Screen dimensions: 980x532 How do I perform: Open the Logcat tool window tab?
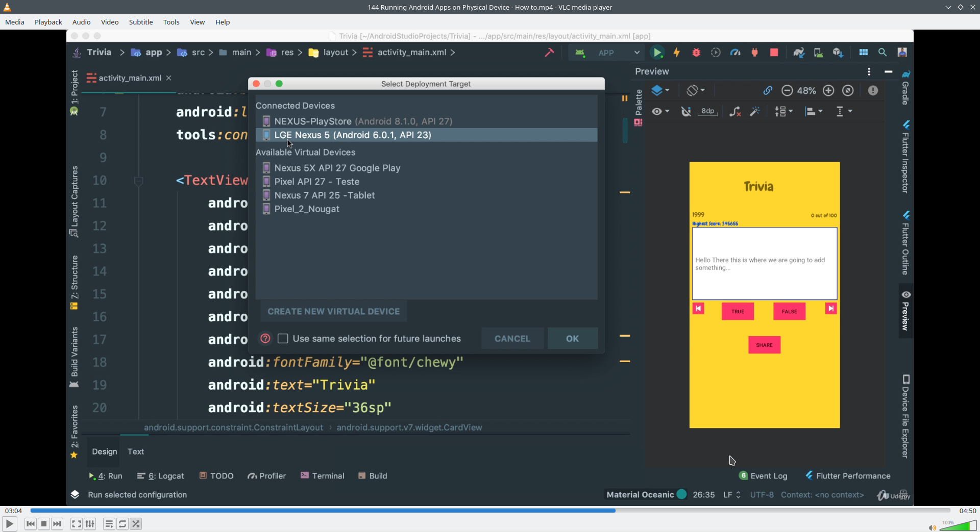coord(160,476)
